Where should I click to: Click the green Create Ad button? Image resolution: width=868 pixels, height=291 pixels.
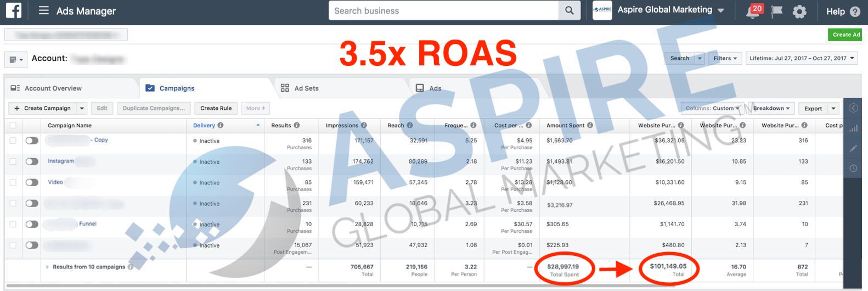point(845,35)
